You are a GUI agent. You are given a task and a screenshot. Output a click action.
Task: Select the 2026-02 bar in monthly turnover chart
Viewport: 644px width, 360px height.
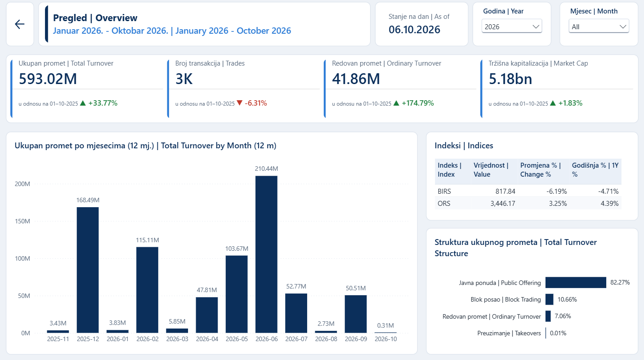click(x=147, y=290)
